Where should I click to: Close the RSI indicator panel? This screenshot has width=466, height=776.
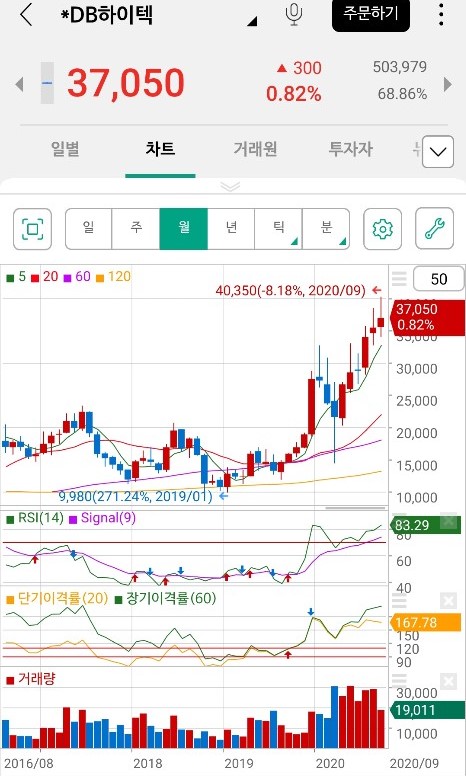tap(448, 521)
